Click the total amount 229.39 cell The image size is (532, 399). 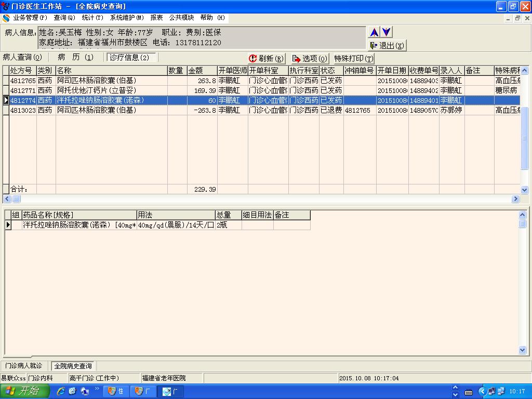202,189
